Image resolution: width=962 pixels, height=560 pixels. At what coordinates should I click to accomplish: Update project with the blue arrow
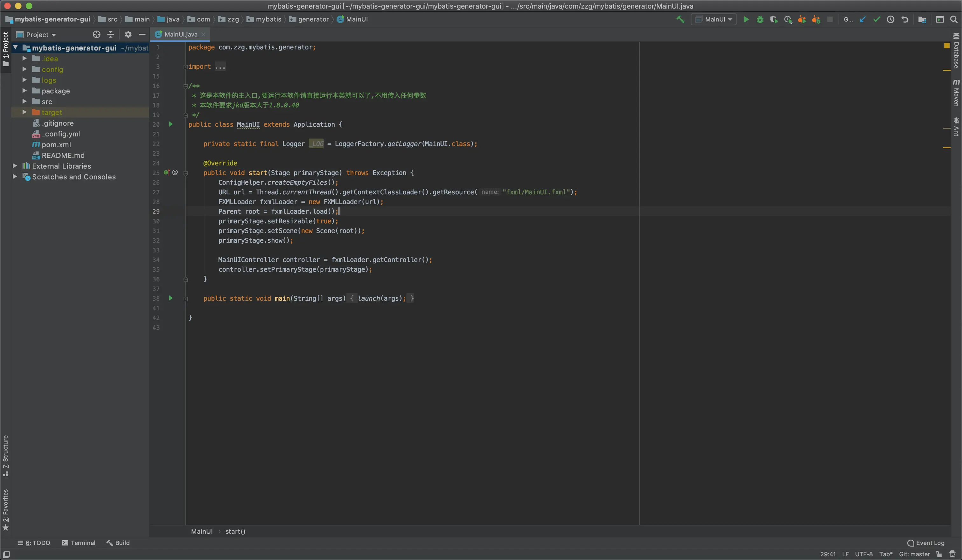click(862, 19)
